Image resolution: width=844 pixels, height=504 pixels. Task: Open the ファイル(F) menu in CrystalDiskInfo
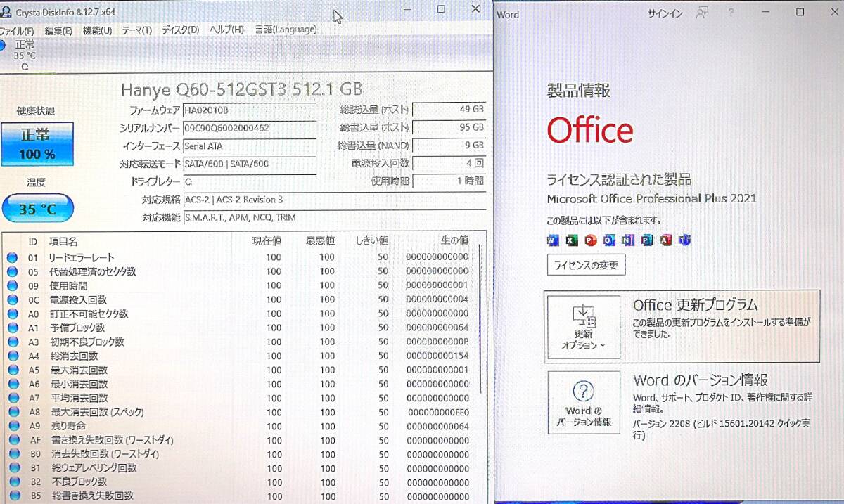coord(16,30)
